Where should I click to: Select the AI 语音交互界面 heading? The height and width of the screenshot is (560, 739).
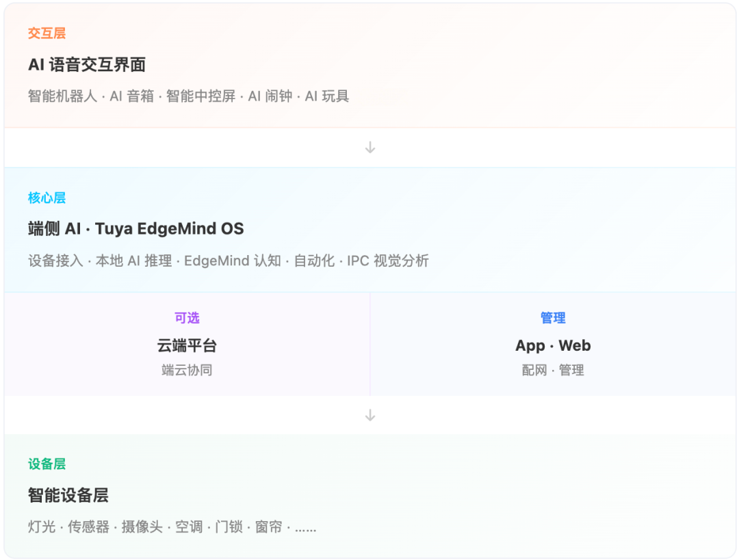[87, 64]
